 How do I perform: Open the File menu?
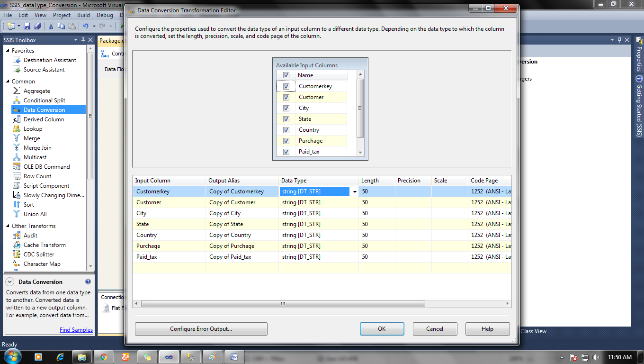pos(8,15)
